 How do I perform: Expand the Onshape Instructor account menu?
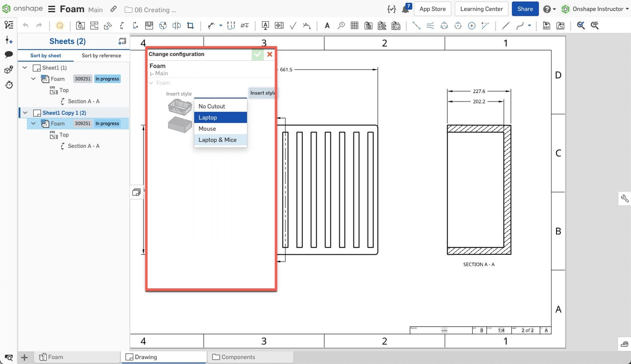(597, 9)
